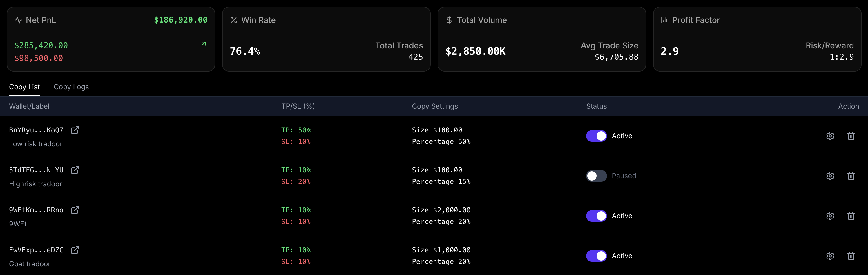Open external link for BnYRyu...KoQ7 wallet
Screen dimensions: 868x275
click(x=75, y=130)
